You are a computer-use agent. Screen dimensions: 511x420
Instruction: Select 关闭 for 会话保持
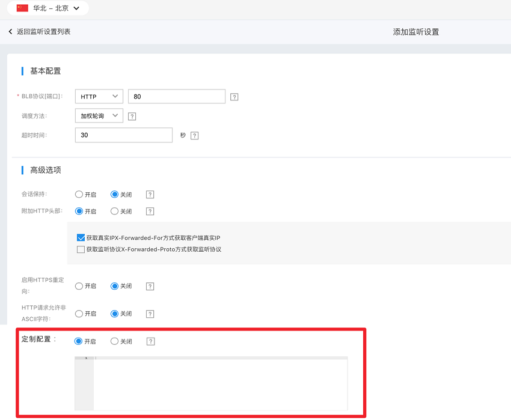114,195
